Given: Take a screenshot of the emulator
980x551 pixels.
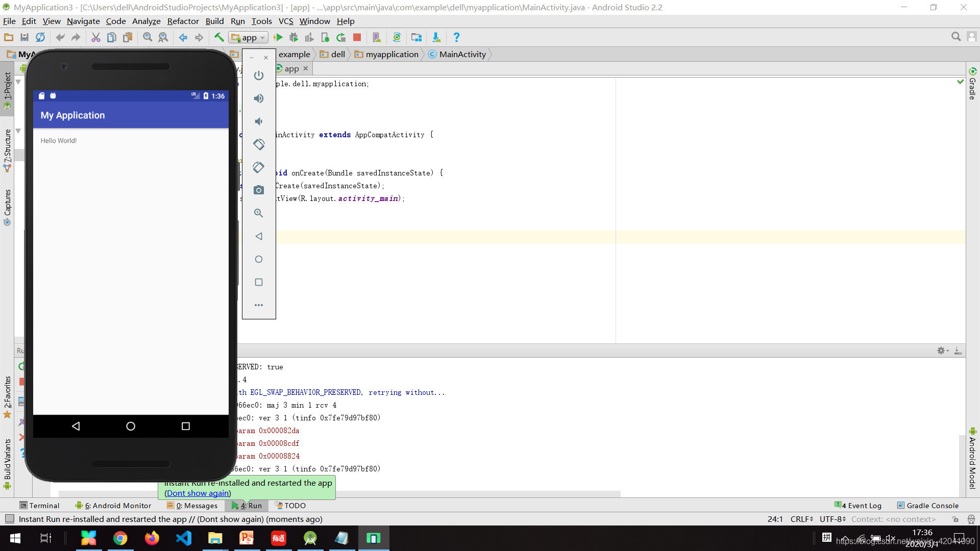Looking at the screenshot, I should (259, 190).
